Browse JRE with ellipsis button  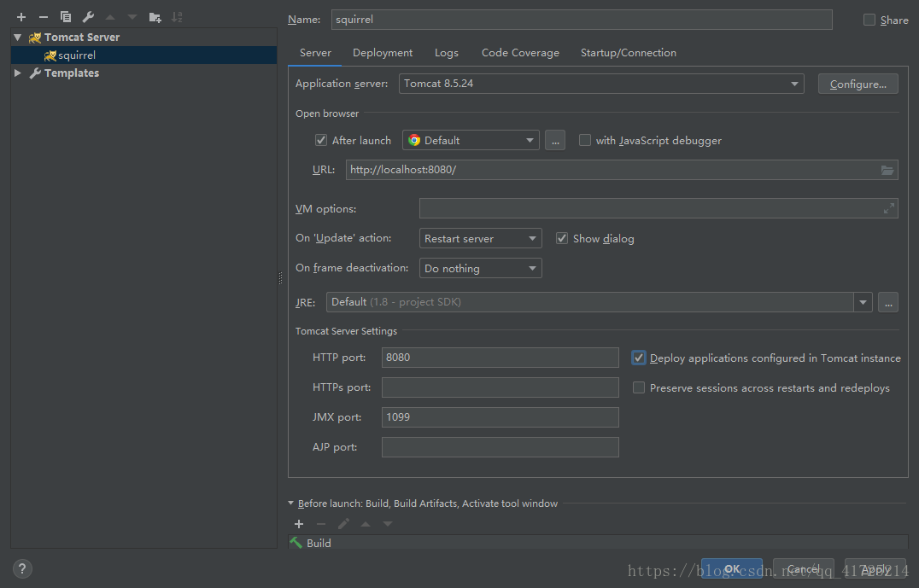click(x=888, y=302)
